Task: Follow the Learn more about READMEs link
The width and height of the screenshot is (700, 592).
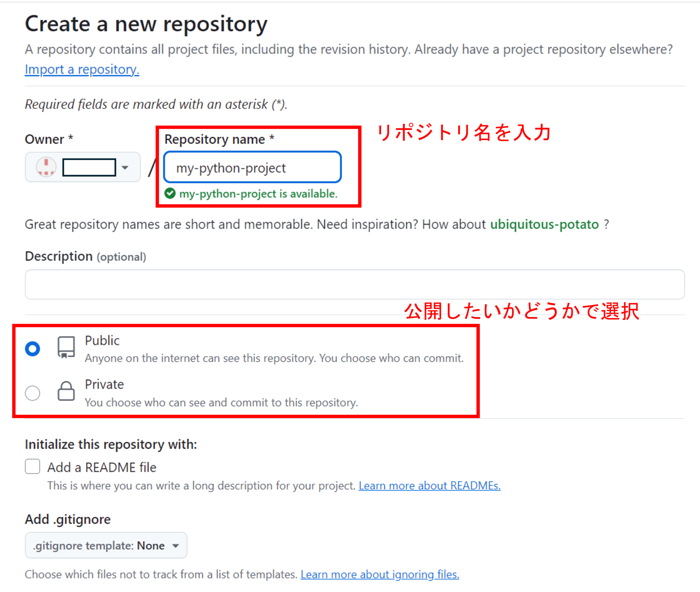Action: tap(430, 485)
